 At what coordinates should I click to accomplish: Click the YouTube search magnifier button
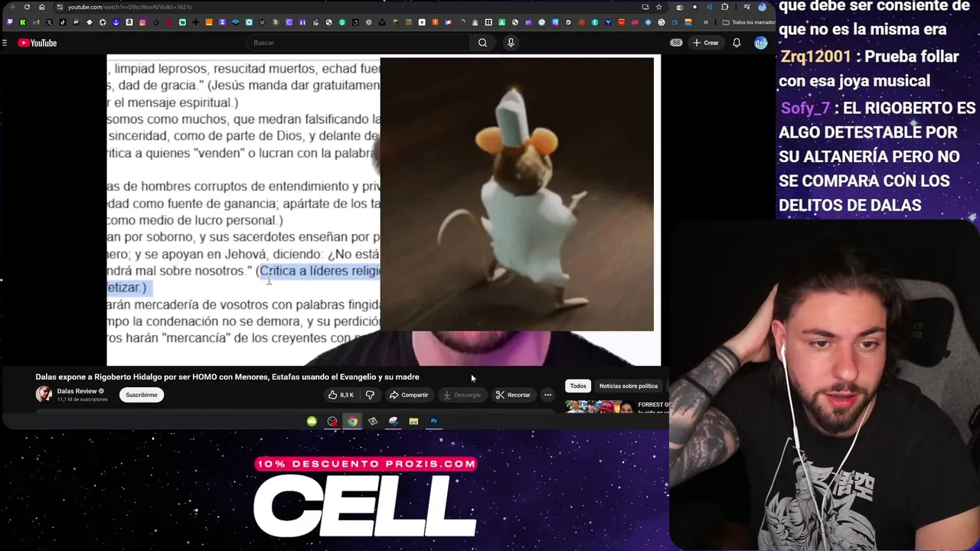[482, 43]
